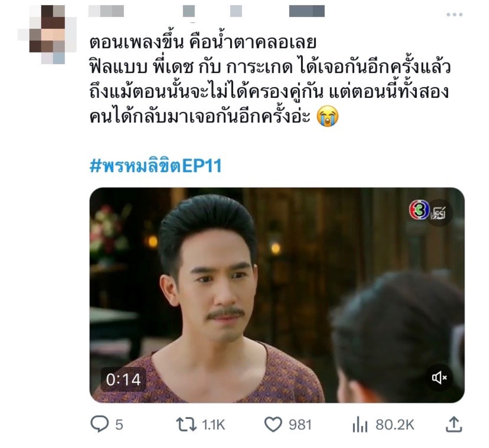The height and width of the screenshot is (448, 489).
Task: Toggle the captions icon on the video
Action: coord(440,213)
